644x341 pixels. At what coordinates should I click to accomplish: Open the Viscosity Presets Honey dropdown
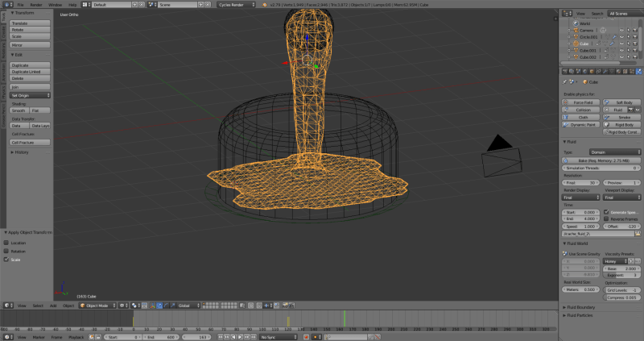615,261
